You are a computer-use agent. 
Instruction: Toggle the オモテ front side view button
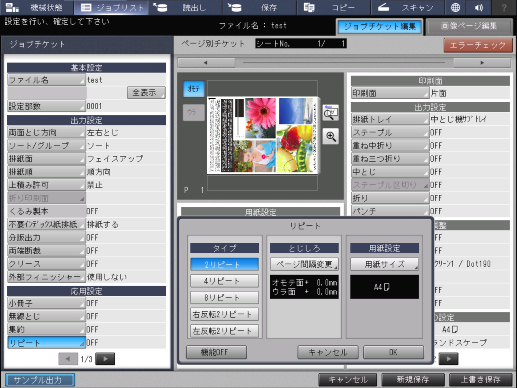pos(194,89)
